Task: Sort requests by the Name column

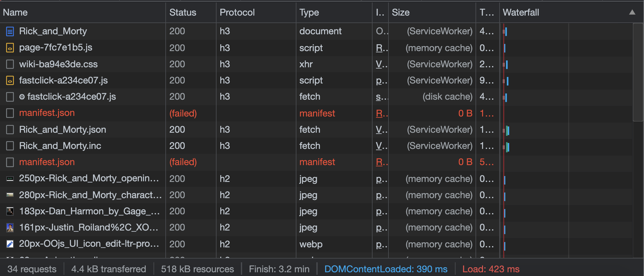Action: click(16, 12)
